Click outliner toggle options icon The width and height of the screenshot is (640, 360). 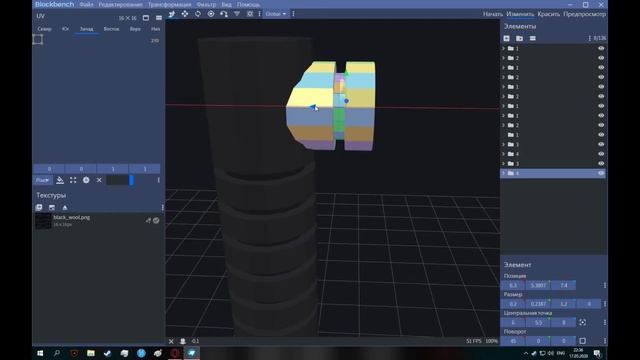[533, 38]
